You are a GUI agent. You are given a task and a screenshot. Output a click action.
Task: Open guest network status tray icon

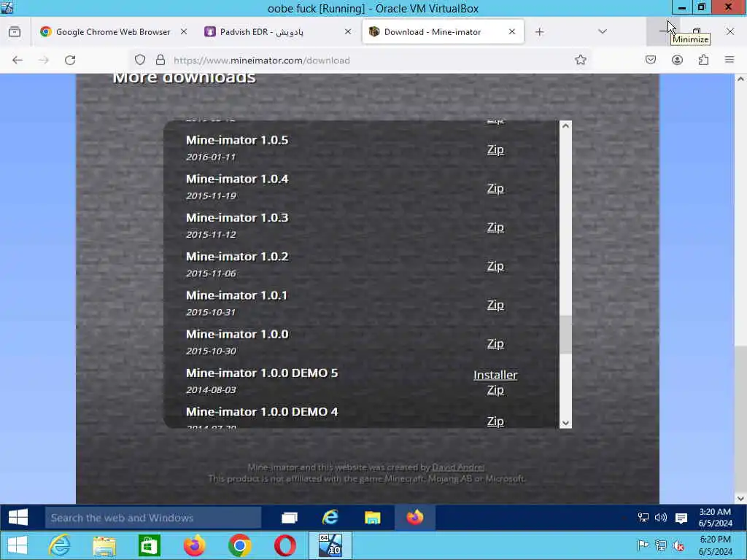click(643, 518)
